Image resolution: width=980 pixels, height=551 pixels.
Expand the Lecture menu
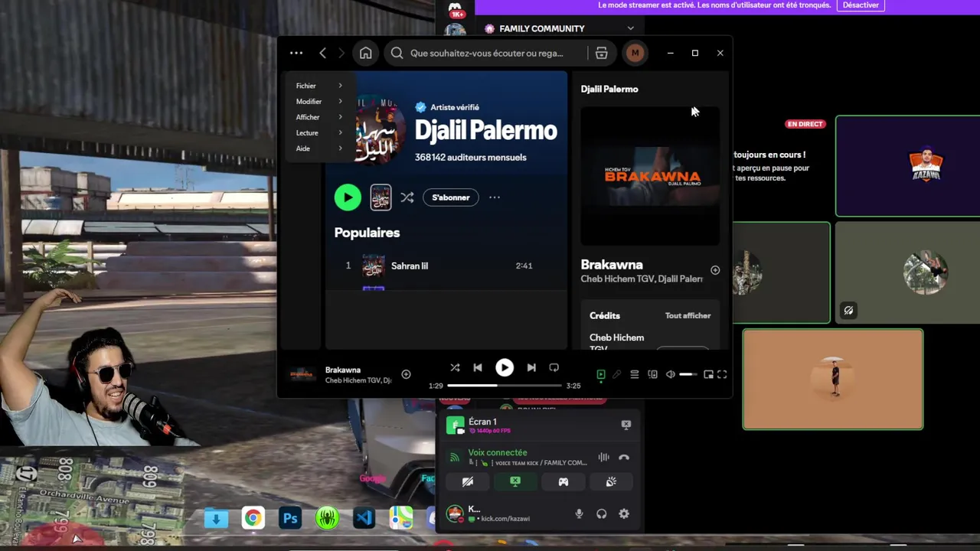[x=318, y=132]
